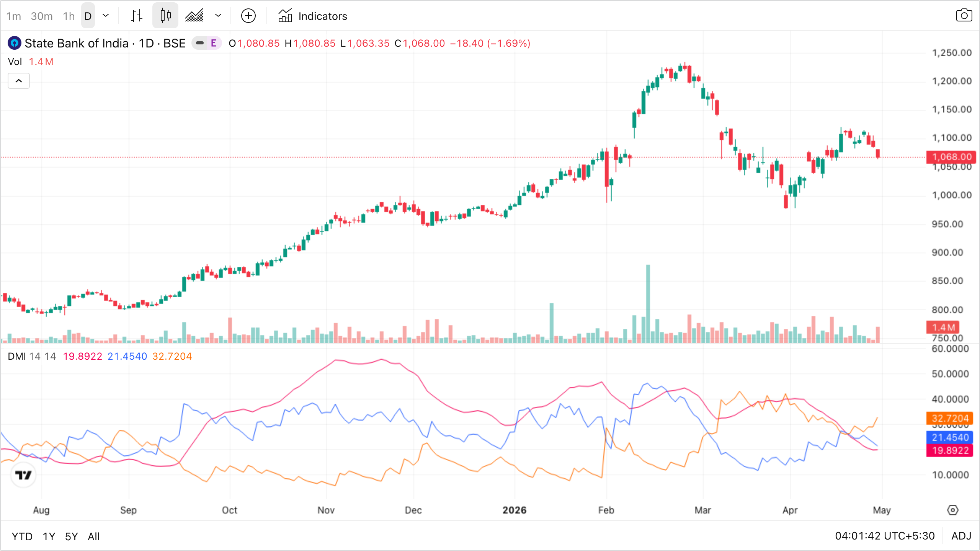Viewport: 980px width, 551px height.
Task: Click the 1.4 M volume axis label
Action: coord(943,328)
